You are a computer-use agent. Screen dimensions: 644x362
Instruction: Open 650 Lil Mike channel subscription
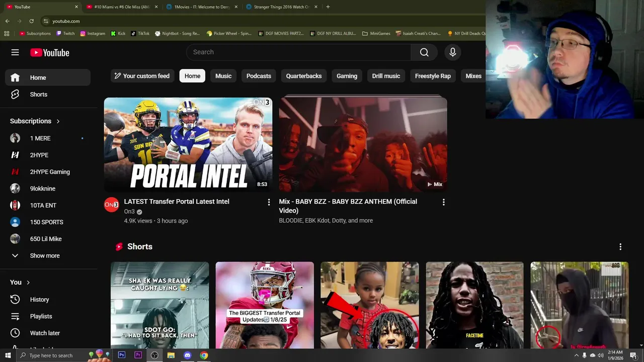click(x=48, y=239)
